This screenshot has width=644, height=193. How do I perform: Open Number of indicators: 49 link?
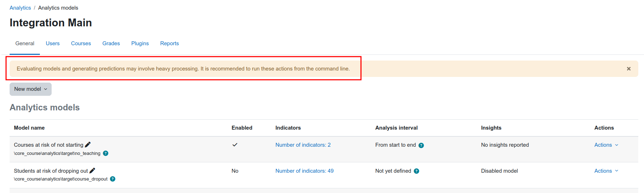(x=304, y=171)
